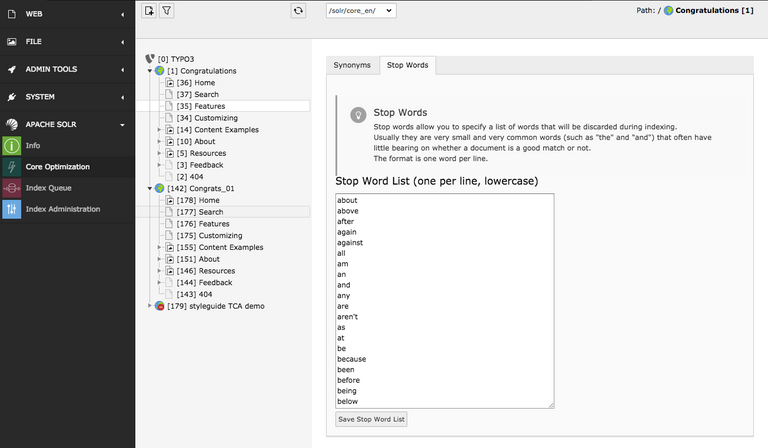This screenshot has height=448, width=768.
Task: Click inside the stop word list textarea
Action: [x=444, y=300]
